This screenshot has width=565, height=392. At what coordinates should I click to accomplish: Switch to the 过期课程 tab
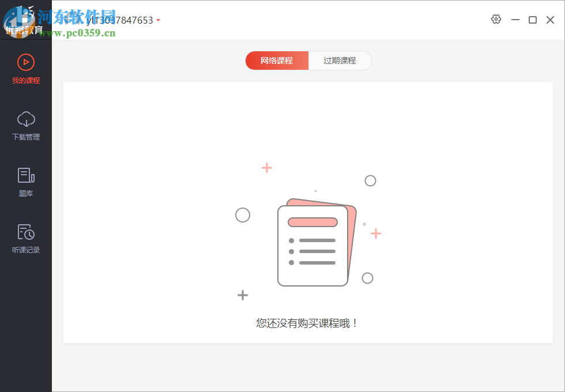point(340,60)
